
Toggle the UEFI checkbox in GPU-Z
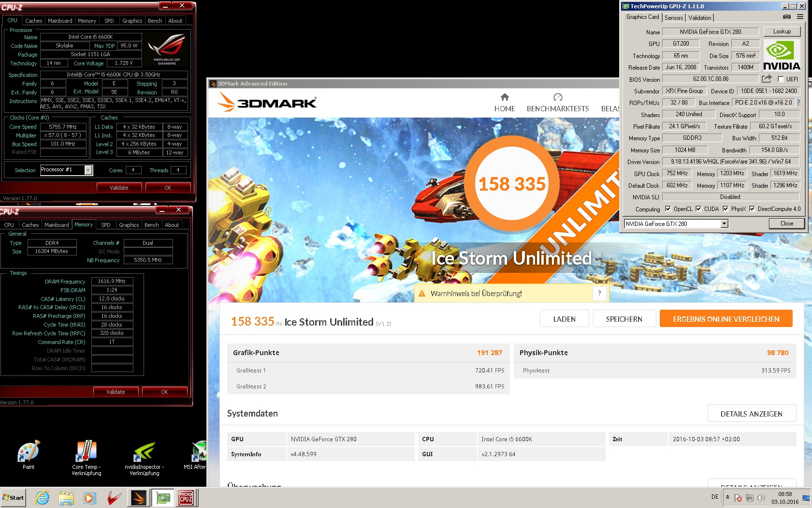tap(781, 79)
